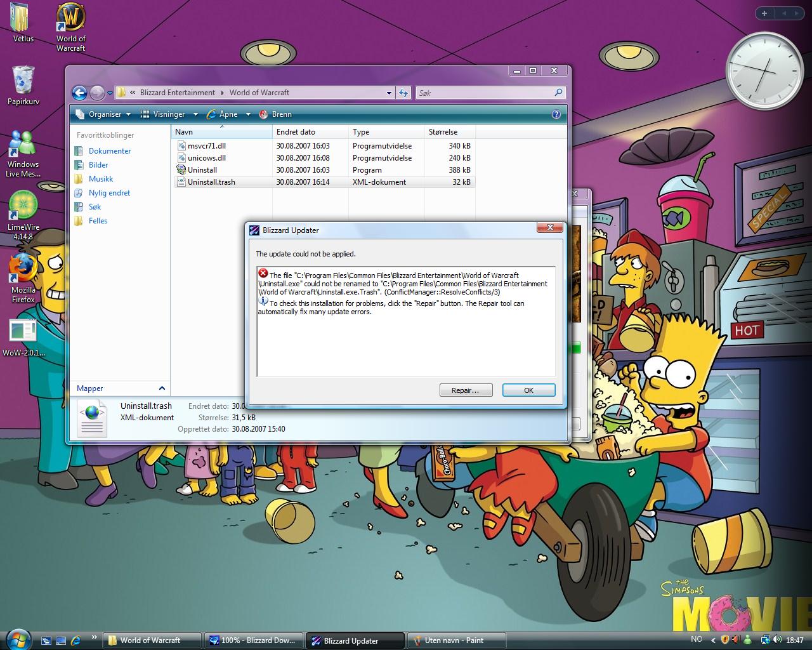Show hidden tray icons arrow
The height and width of the screenshot is (650, 812).
point(712,640)
